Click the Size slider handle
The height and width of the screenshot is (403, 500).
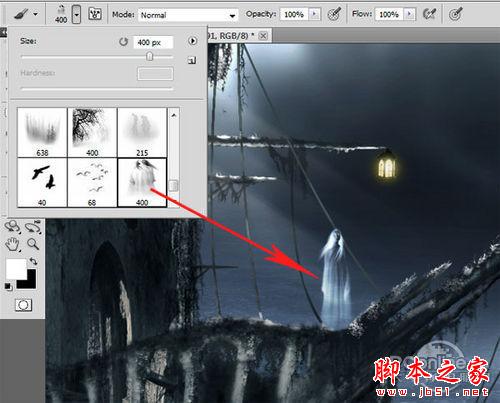[x=150, y=56]
